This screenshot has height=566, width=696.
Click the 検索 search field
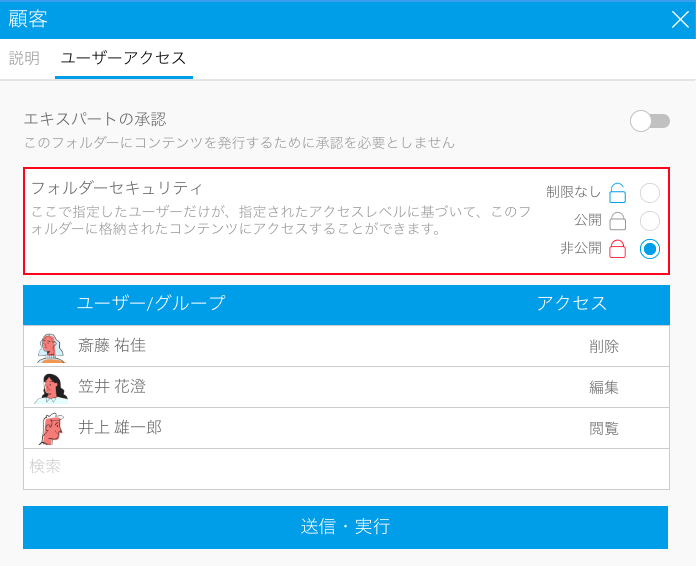point(346,469)
